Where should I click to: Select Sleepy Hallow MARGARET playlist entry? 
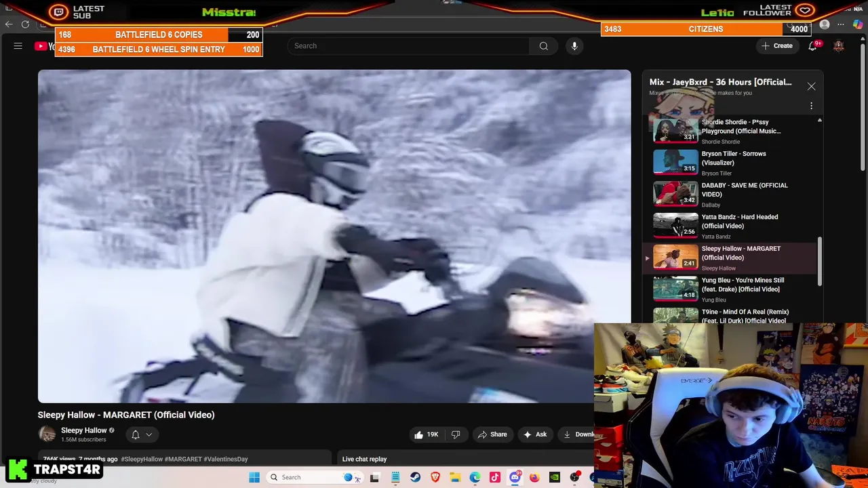click(x=730, y=258)
